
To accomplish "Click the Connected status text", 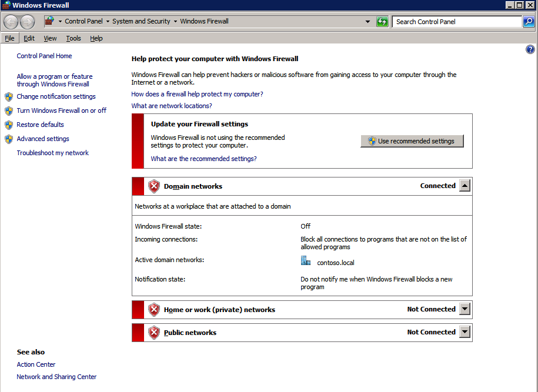I will (438, 186).
